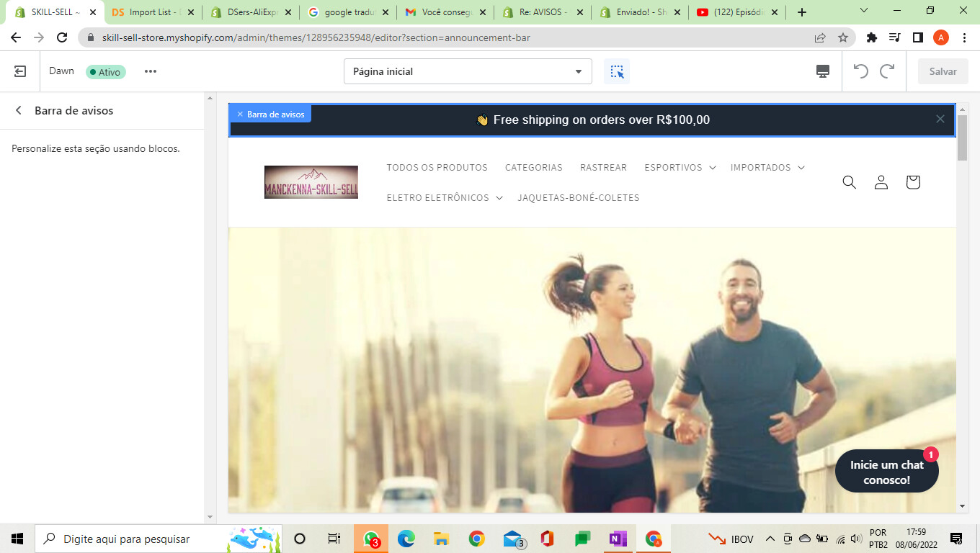Toggle the inspector selection tool
Image resolution: width=980 pixels, height=553 pixels.
617,71
